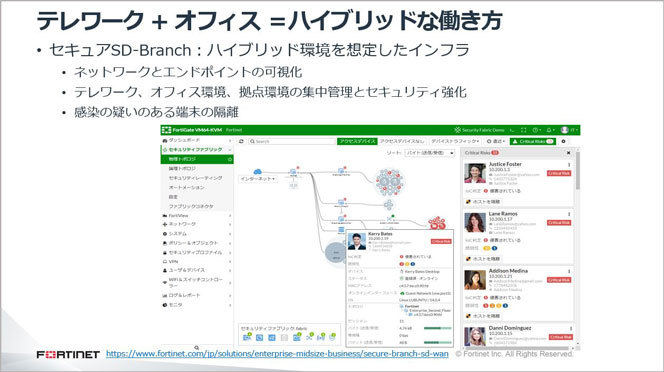Select ファブリックコネクタ menu item
The image size is (664, 372).
tap(197, 206)
